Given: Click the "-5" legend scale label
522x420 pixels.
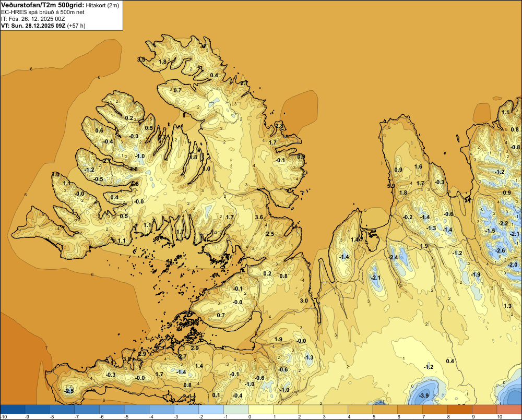Looking at the screenshot, I should [126, 417].
